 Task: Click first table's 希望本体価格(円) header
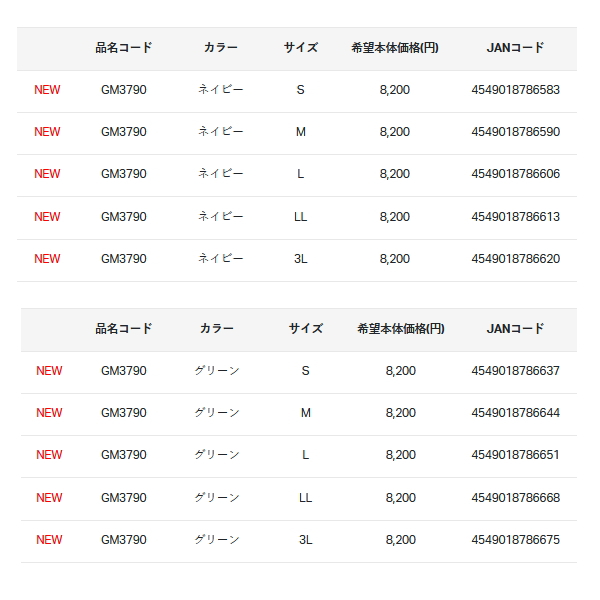395,47
